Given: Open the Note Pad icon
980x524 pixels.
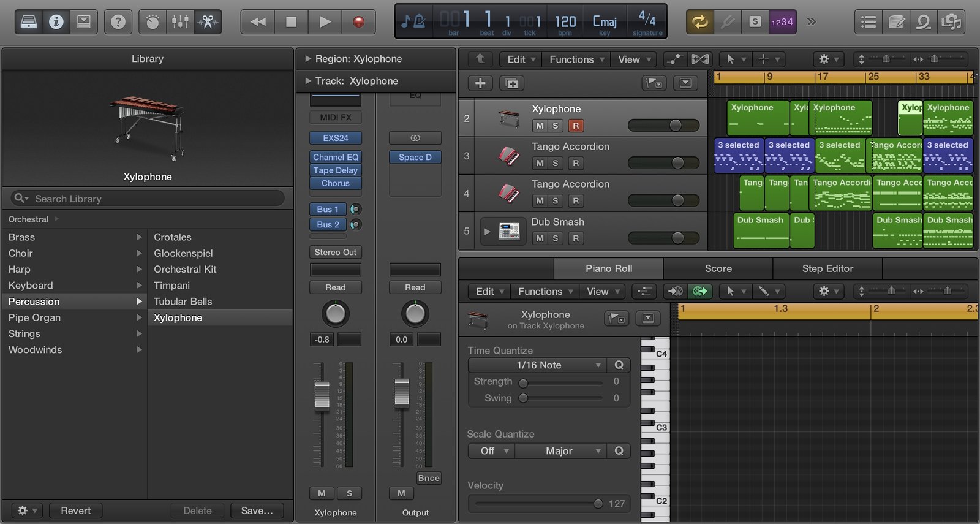Looking at the screenshot, I should [896, 22].
